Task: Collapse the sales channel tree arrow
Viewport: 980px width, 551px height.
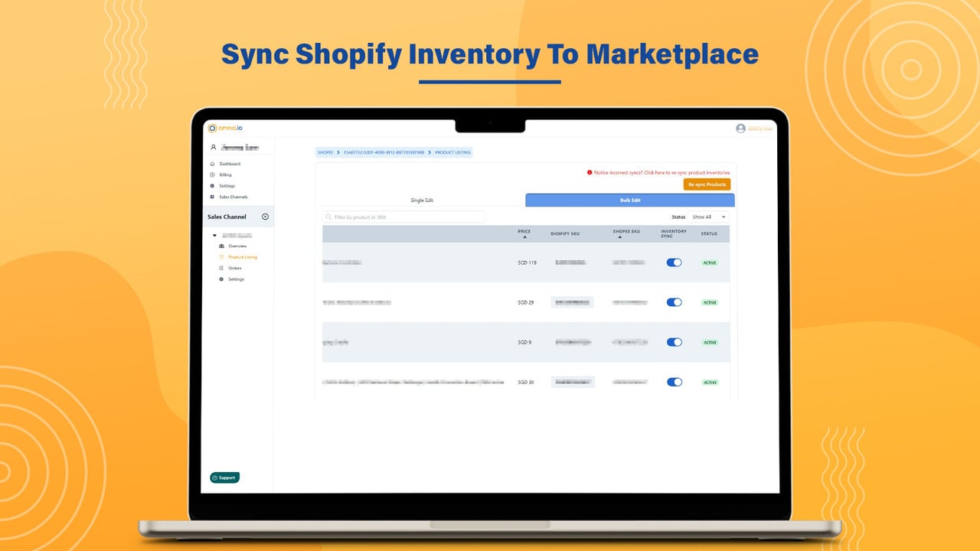Action: tap(213, 235)
